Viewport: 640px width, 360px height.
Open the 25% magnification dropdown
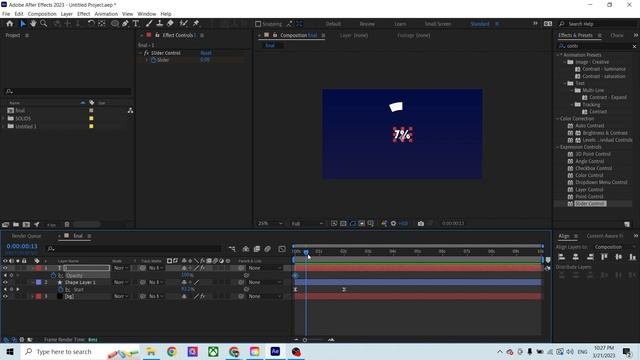[x=270, y=224]
